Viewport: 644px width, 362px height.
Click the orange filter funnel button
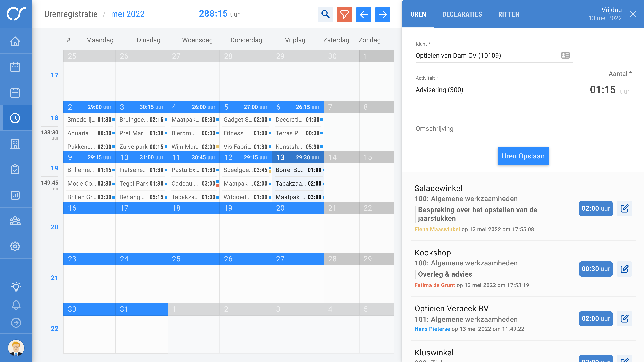click(344, 14)
